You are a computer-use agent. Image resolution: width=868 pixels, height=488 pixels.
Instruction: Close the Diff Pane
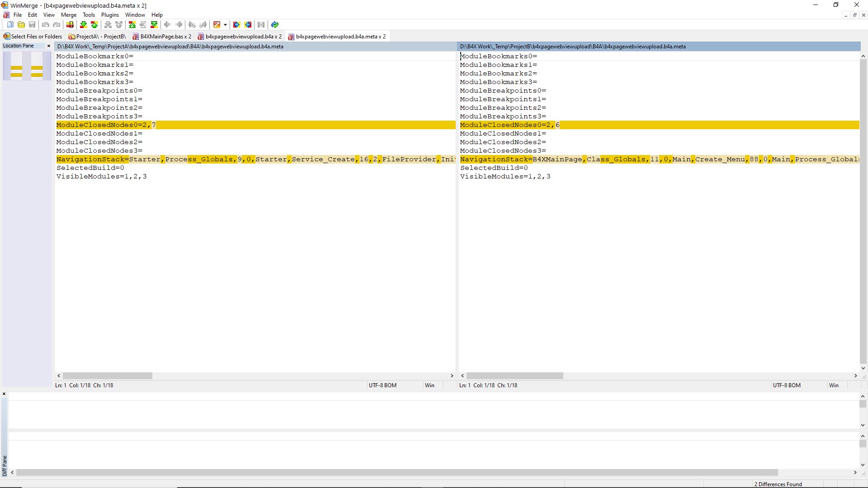coord(4,394)
